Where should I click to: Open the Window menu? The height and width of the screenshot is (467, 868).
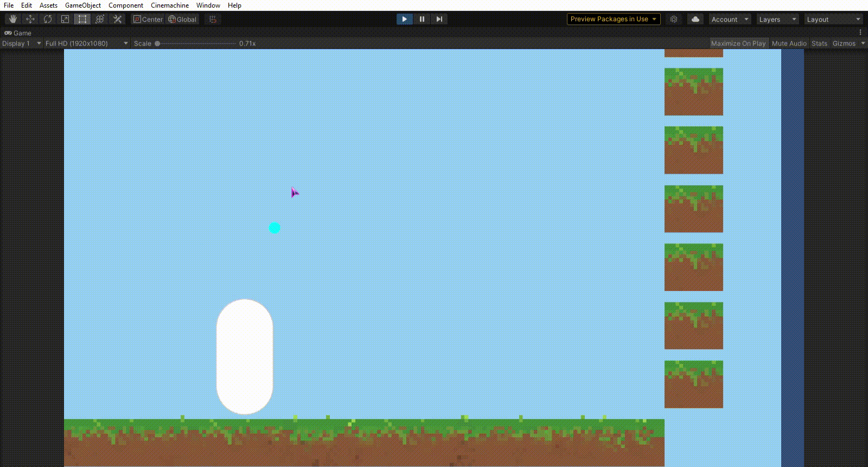pyautogui.click(x=208, y=5)
